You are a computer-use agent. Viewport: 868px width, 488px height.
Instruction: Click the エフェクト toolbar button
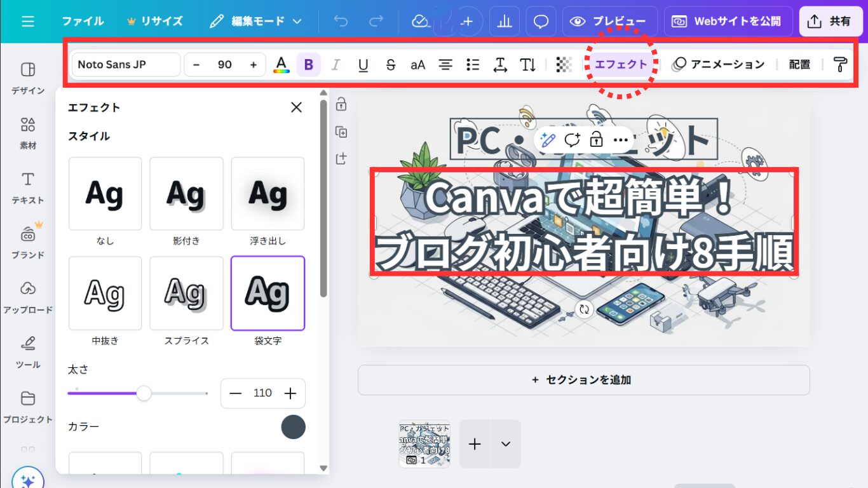[621, 64]
